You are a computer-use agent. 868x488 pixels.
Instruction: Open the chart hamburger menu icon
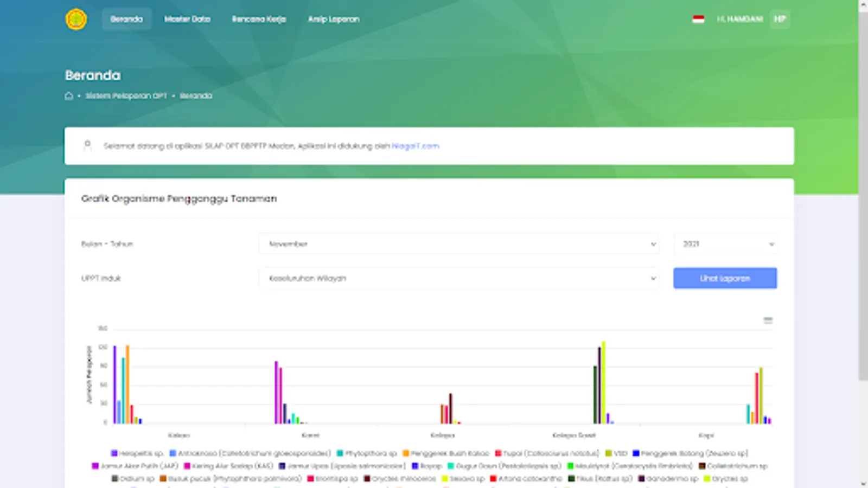768,320
